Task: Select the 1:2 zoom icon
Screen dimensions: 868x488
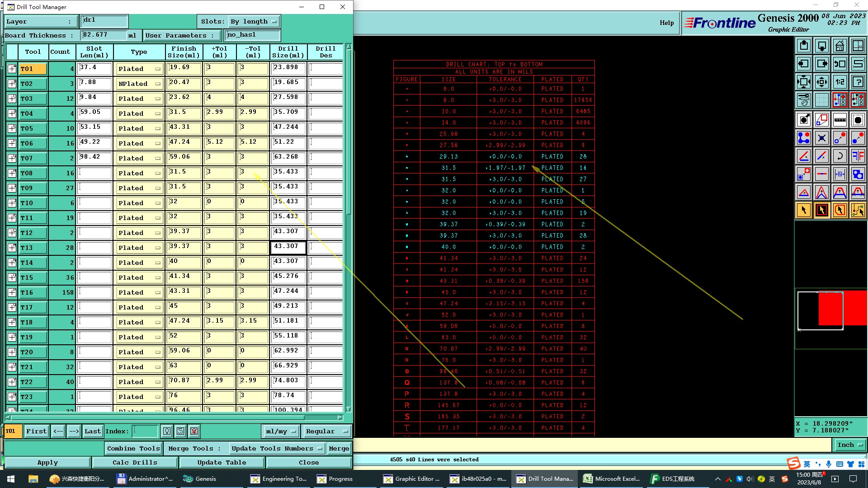Action: point(840,82)
